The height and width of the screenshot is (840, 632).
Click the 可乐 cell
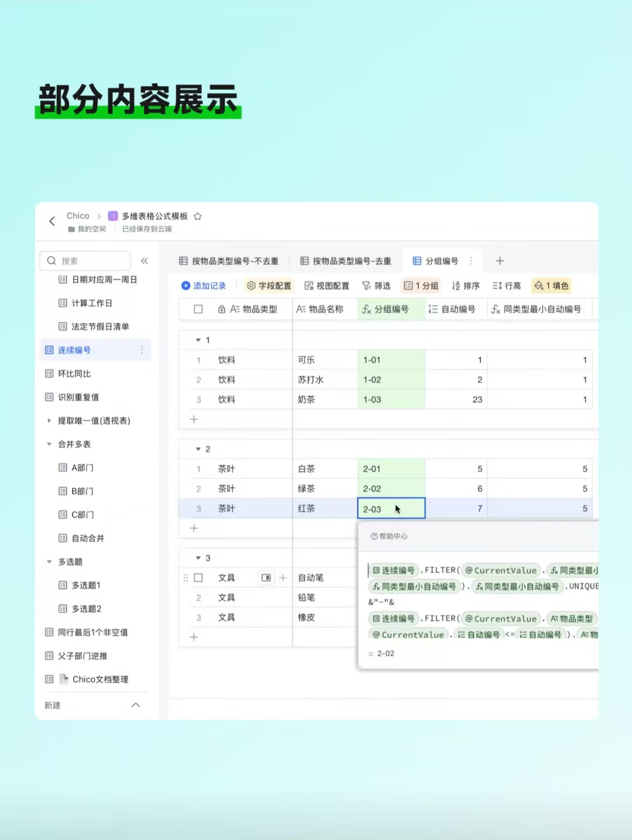tap(325, 360)
